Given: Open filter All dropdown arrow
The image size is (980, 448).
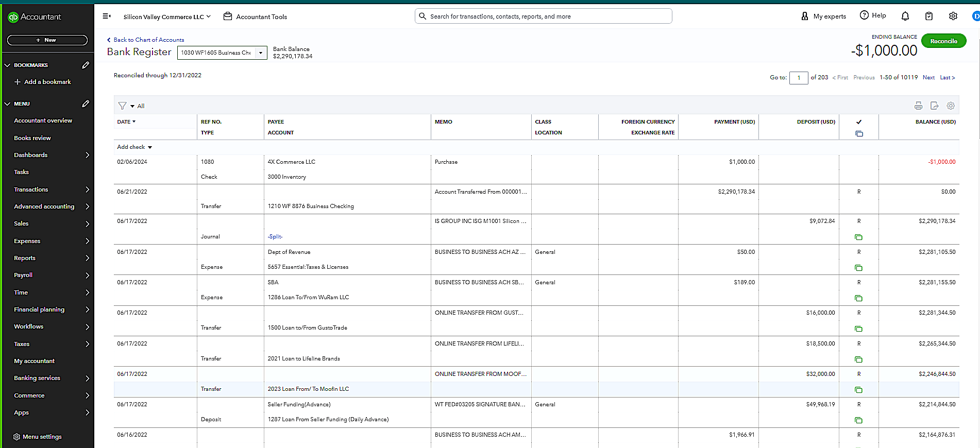Looking at the screenshot, I should point(132,106).
